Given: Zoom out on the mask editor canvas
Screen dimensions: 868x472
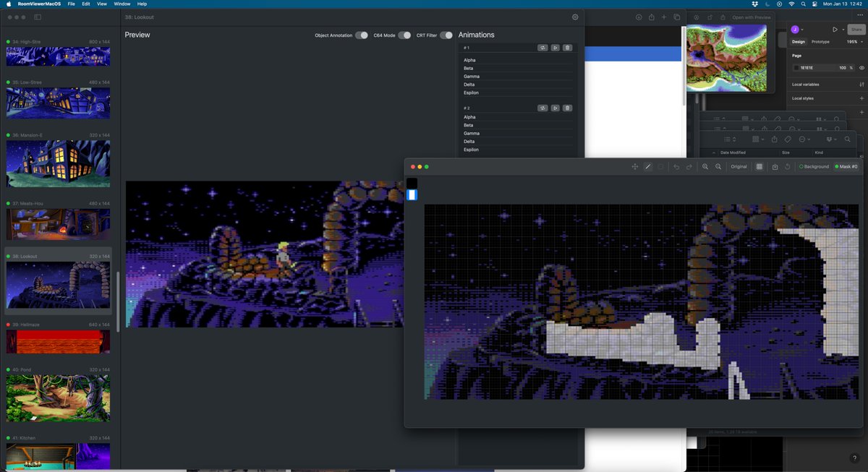Looking at the screenshot, I should 718,167.
